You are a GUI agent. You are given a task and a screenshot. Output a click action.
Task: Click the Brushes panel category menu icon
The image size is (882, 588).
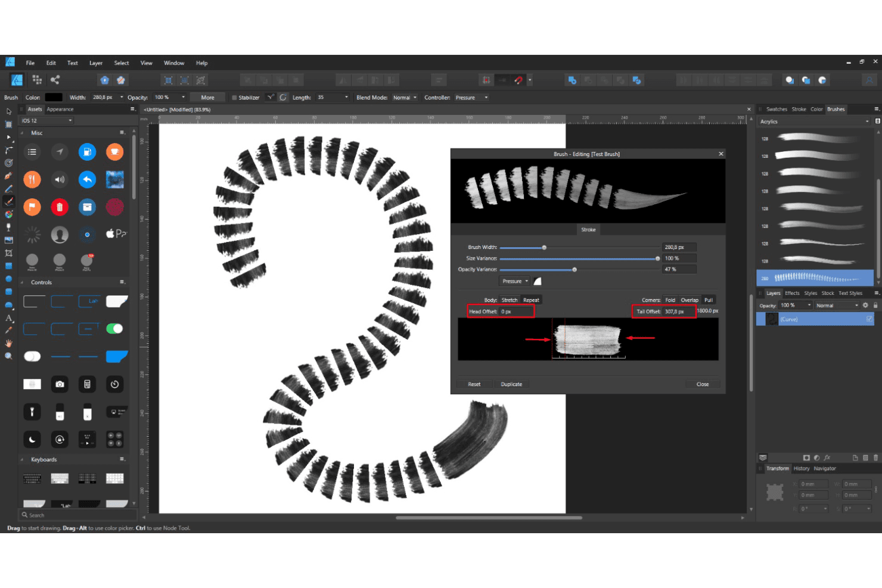(877, 122)
